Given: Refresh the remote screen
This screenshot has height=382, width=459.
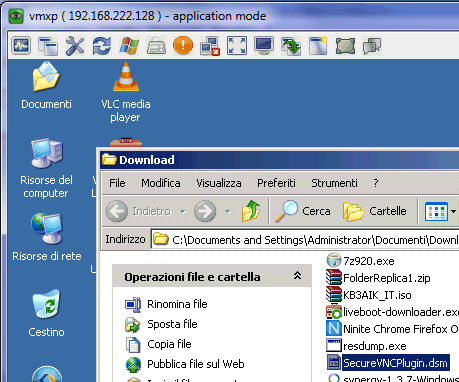Looking at the screenshot, I should 102,46.
